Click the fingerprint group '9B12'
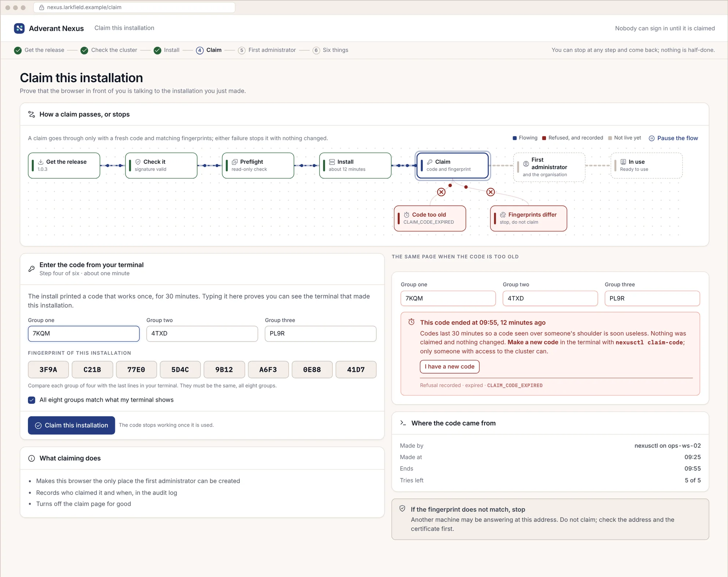Viewport: 728px width, 577px height. (224, 370)
